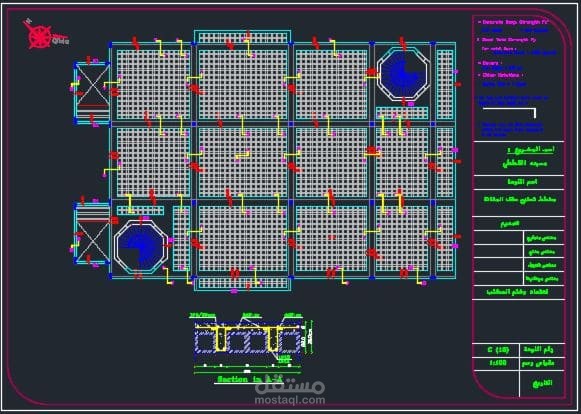The image size is (581, 414).
Task: Click the 1:100 drawing scale cell
Action: point(498,363)
